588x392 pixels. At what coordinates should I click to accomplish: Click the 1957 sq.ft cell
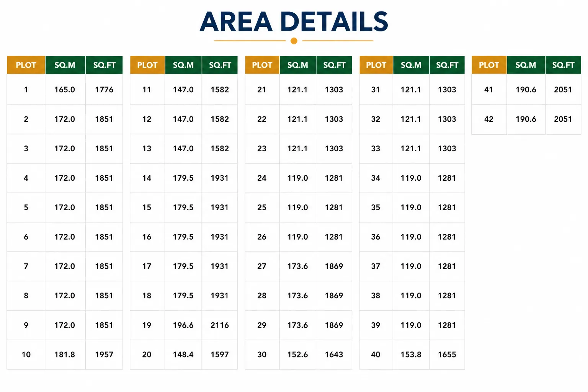coord(104,354)
